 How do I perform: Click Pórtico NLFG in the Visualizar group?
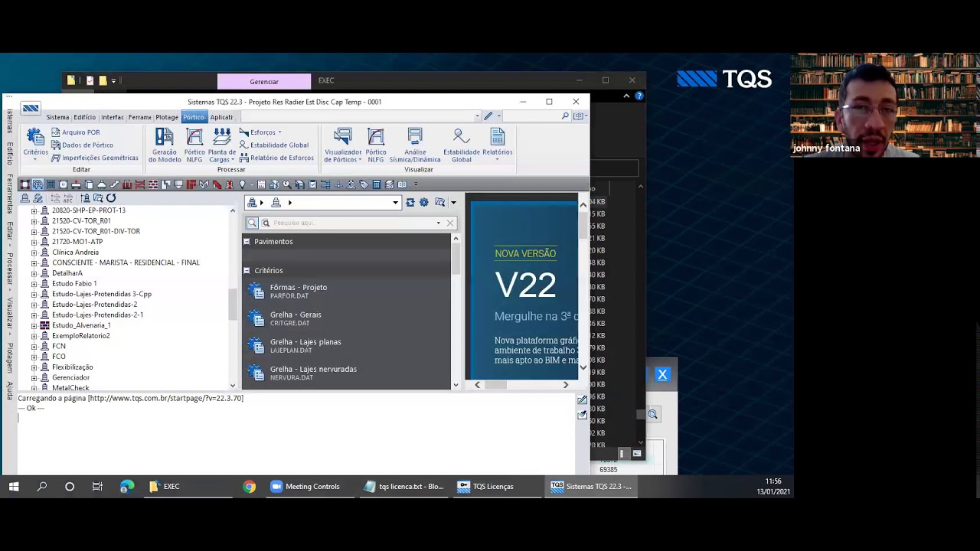click(376, 145)
